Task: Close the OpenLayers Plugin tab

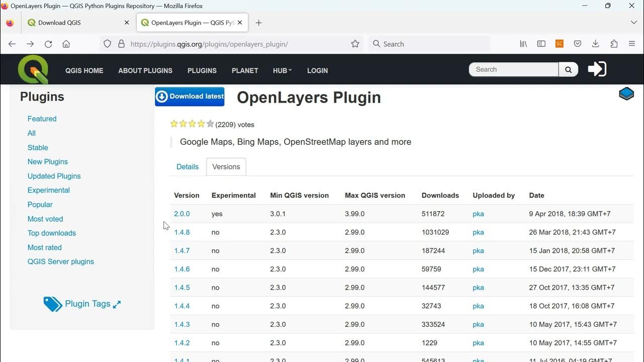Action: tap(240, 23)
